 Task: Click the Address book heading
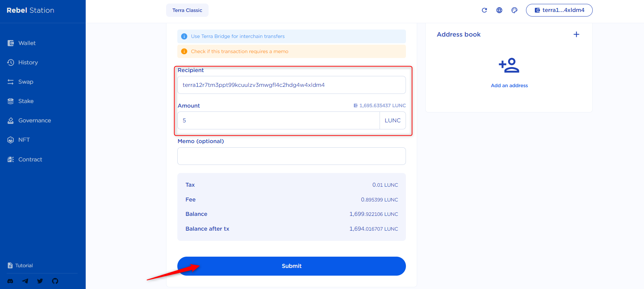[x=459, y=34]
